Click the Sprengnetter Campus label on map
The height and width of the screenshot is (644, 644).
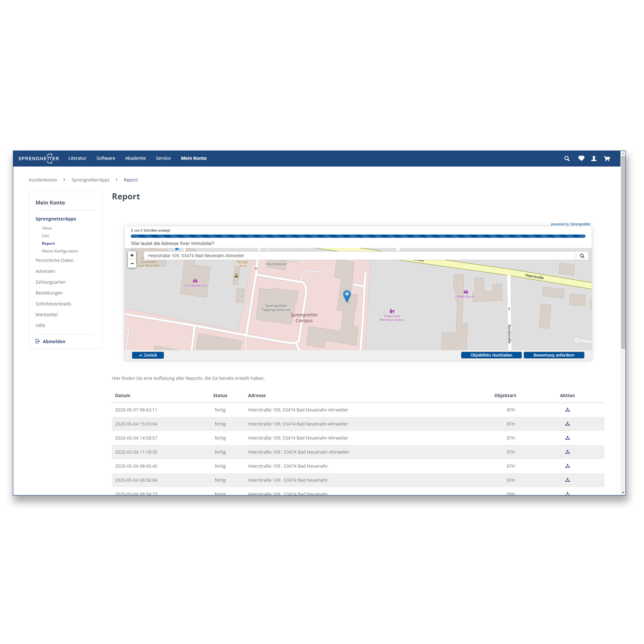point(304,318)
